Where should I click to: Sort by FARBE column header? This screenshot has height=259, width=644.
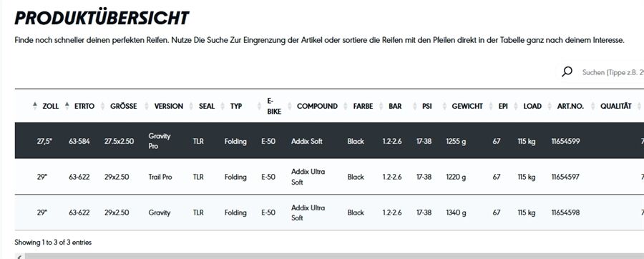click(363, 106)
